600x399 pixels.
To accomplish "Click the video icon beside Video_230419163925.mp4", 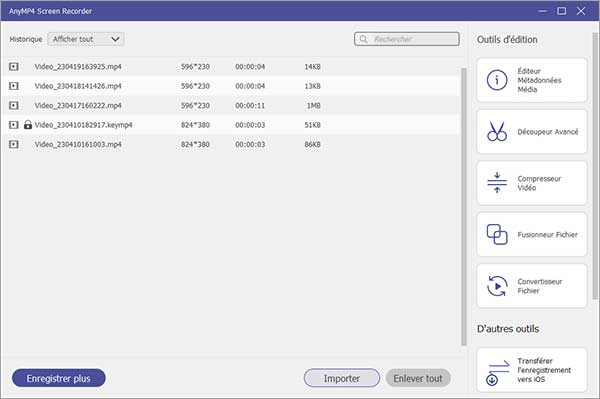I will (14, 67).
